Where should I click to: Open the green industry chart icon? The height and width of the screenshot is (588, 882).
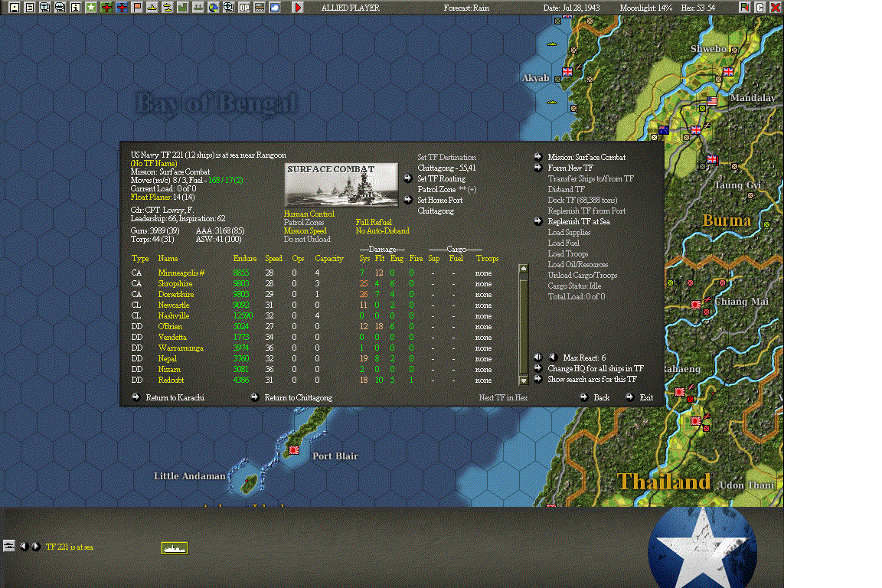pos(182,8)
